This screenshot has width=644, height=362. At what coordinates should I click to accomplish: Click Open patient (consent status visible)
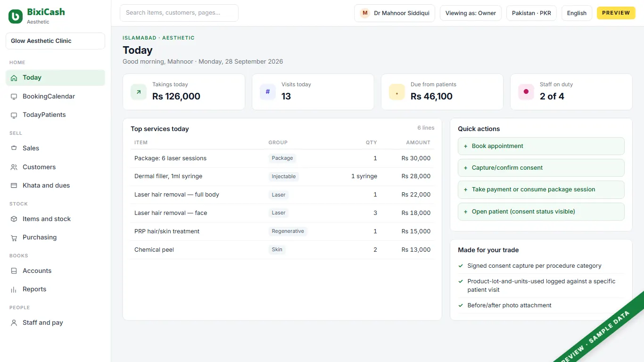tap(541, 212)
